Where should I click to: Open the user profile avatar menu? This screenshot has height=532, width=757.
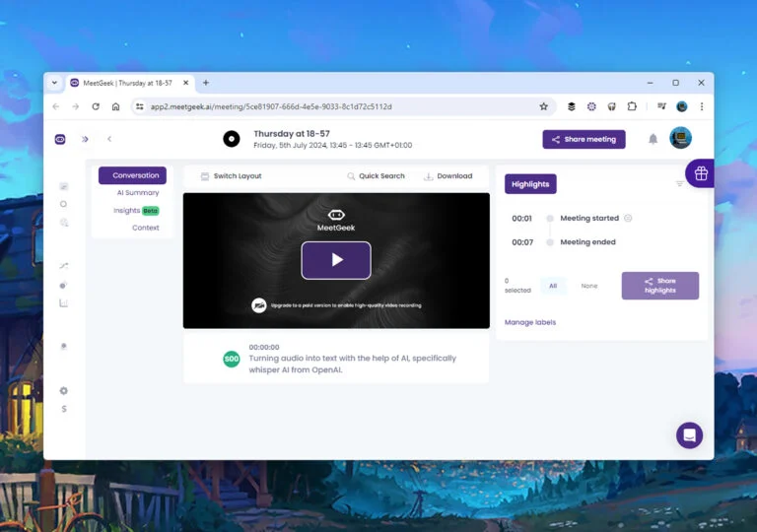[680, 139]
